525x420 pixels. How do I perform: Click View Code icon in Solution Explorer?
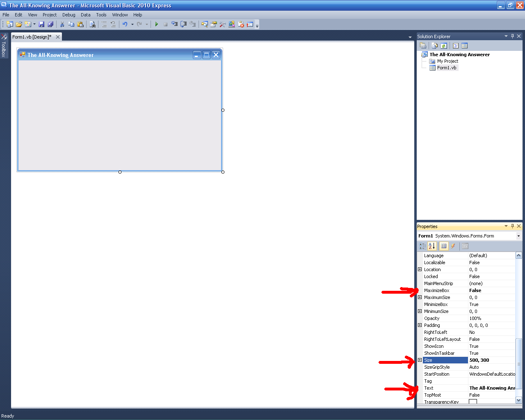[456, 46]
